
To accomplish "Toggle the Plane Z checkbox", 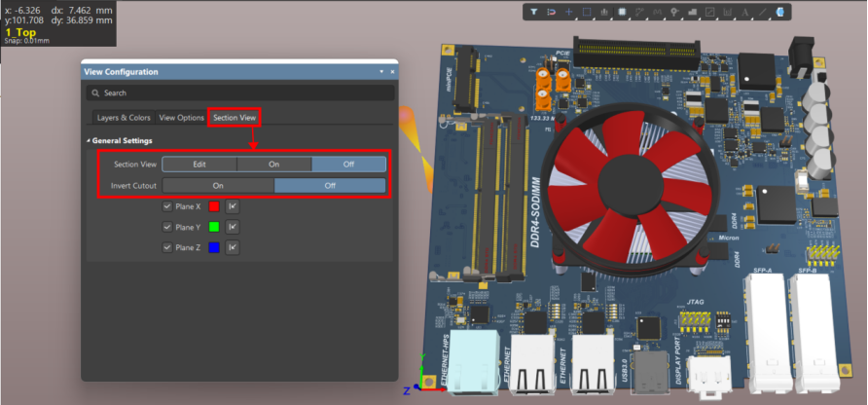I will coord(167,247).
